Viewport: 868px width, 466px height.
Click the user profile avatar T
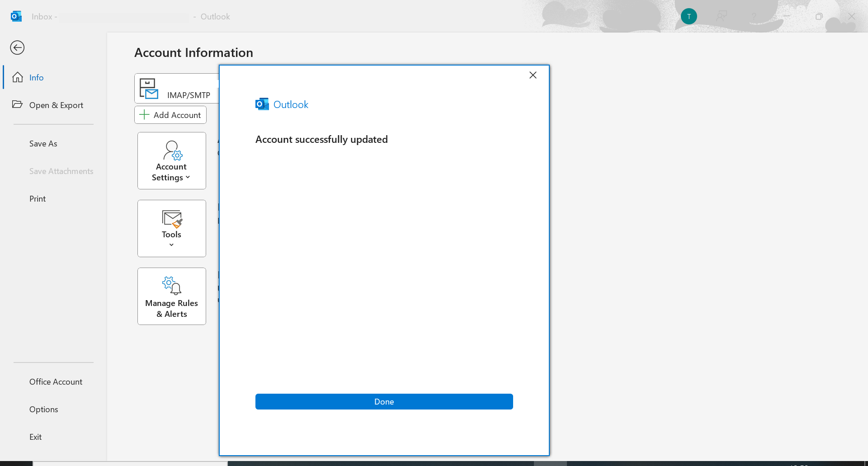click(689, 16)
